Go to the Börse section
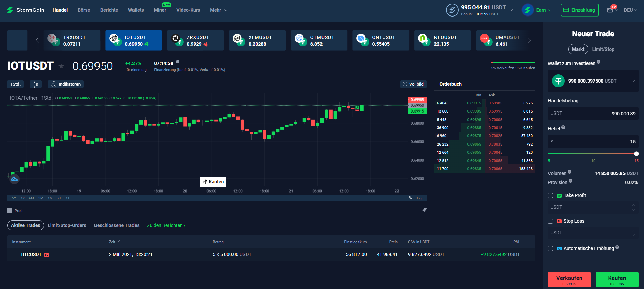Screen dimensions: 644x289 [x=84, y=10]
